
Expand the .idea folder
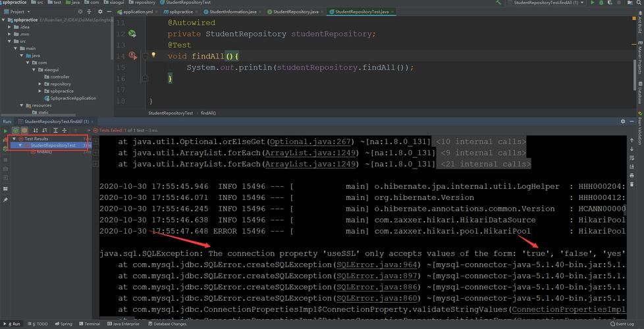point(9,27)
